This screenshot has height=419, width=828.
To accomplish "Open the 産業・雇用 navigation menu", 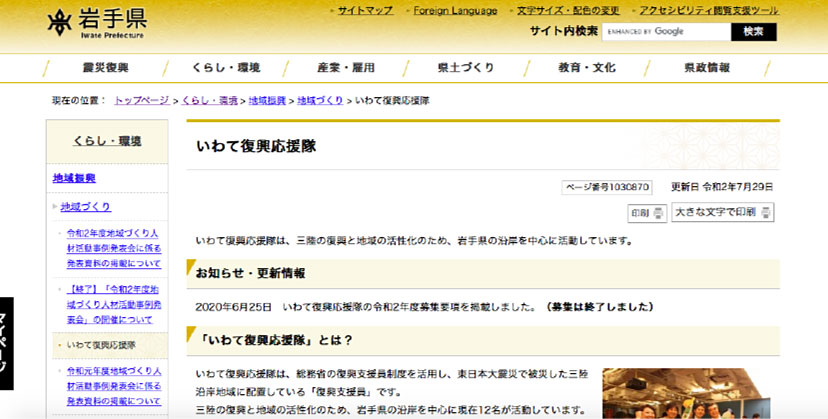I will 346,68.
